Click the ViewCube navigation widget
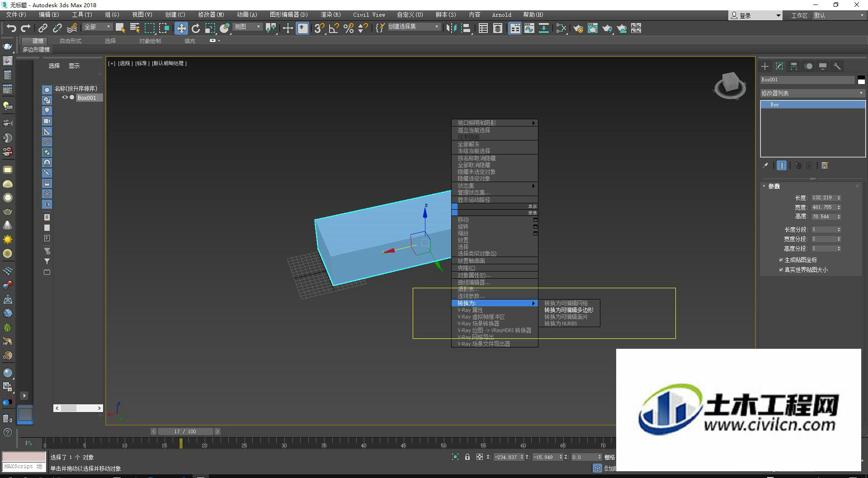 click(x=730, y=85)
